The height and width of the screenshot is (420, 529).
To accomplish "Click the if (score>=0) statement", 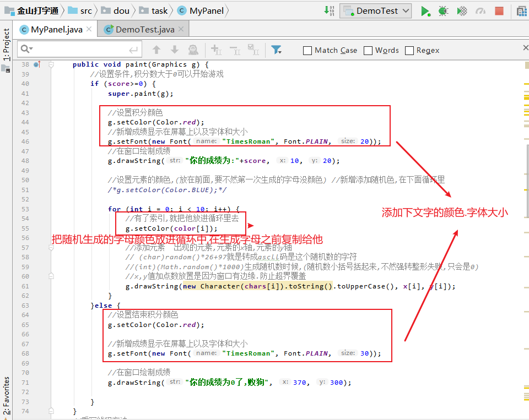I will pyautogui.click(x=123, y=84).
